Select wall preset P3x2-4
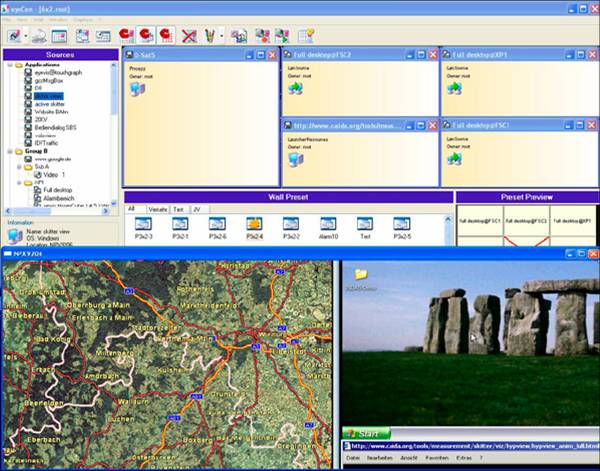Screen dimensions: 600x471 point(254,228)
